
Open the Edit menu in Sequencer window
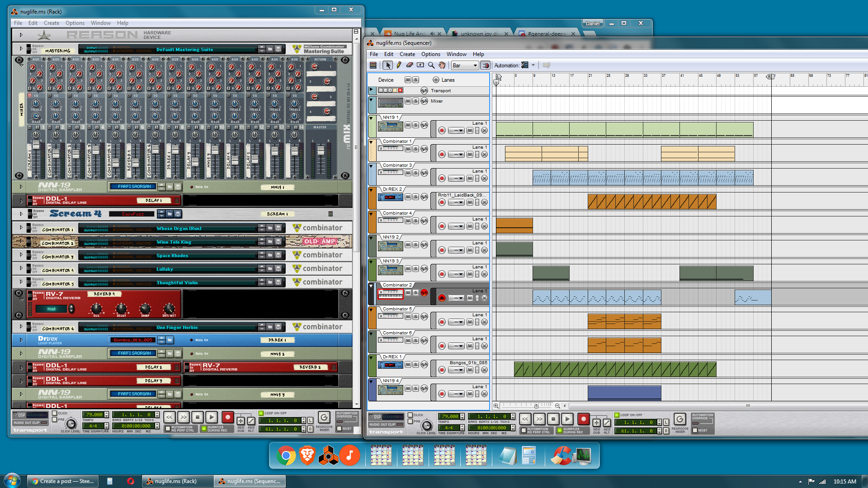click(389, 54)
